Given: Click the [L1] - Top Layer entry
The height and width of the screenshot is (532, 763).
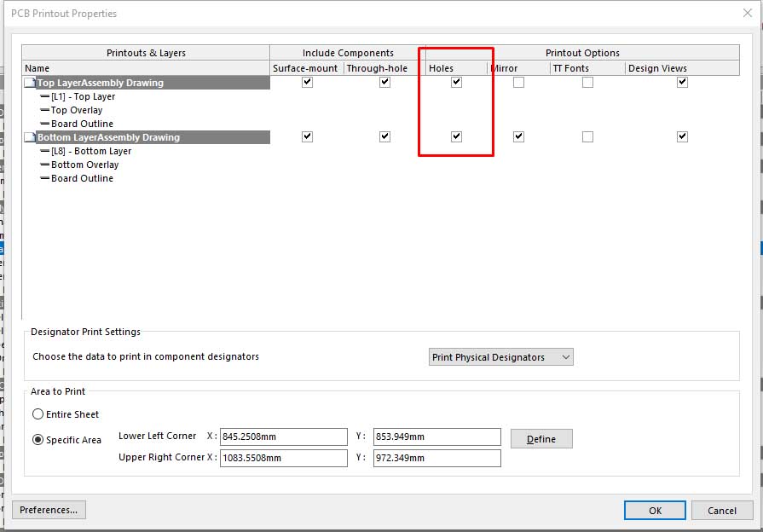Looking at the screenshot, I should (x=83, y=96).
